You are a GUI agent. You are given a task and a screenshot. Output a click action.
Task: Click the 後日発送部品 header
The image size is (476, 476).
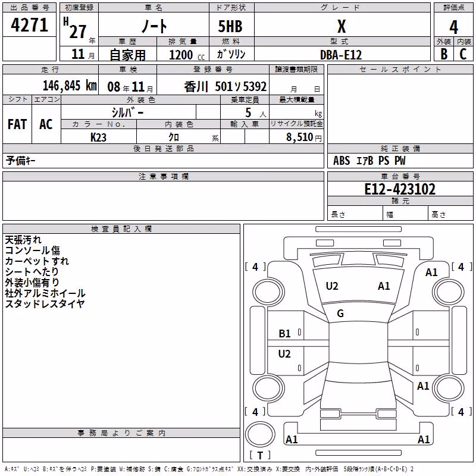tap(163, 148)
